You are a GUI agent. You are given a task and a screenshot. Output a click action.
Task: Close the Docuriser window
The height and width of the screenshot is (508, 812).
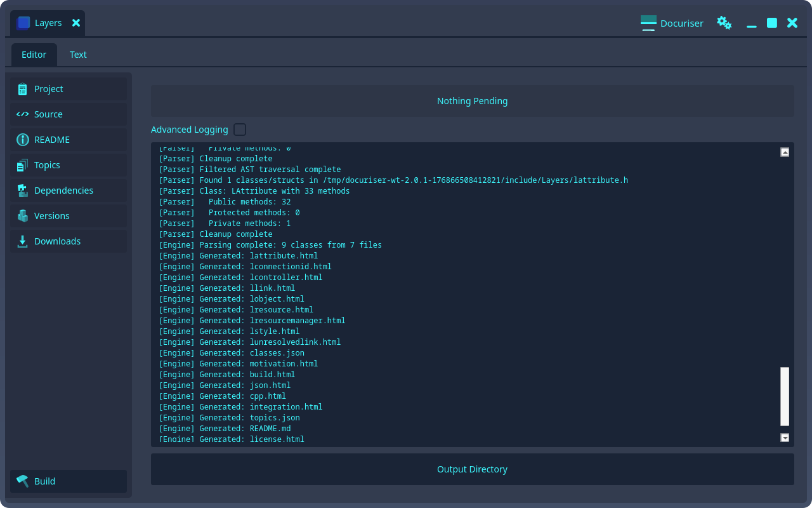[792, 23]
